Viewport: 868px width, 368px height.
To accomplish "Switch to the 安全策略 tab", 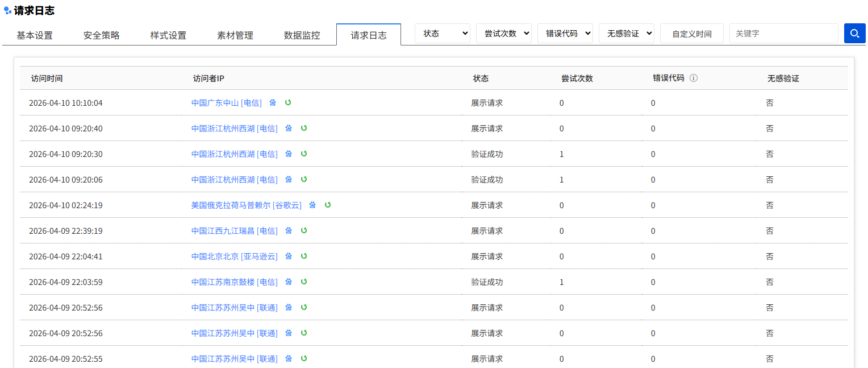I will click(x=102, y=35).
